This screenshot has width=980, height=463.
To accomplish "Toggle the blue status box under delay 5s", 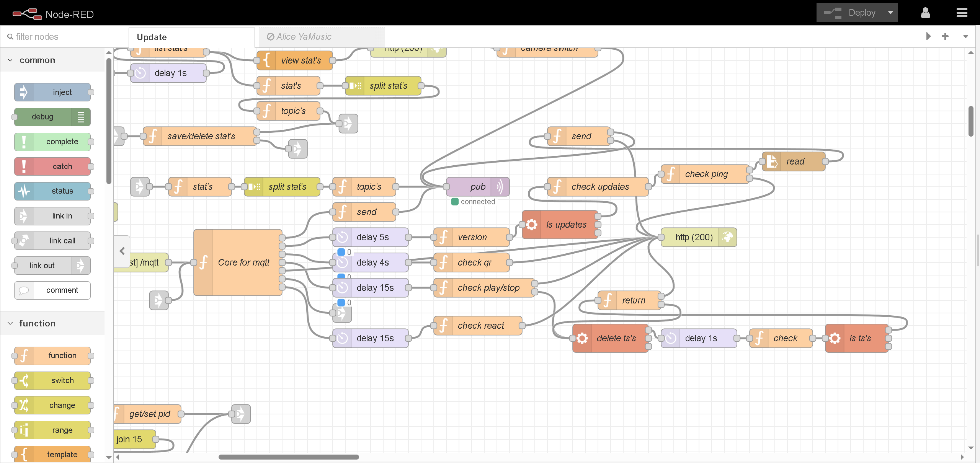I will coord(341,252).
